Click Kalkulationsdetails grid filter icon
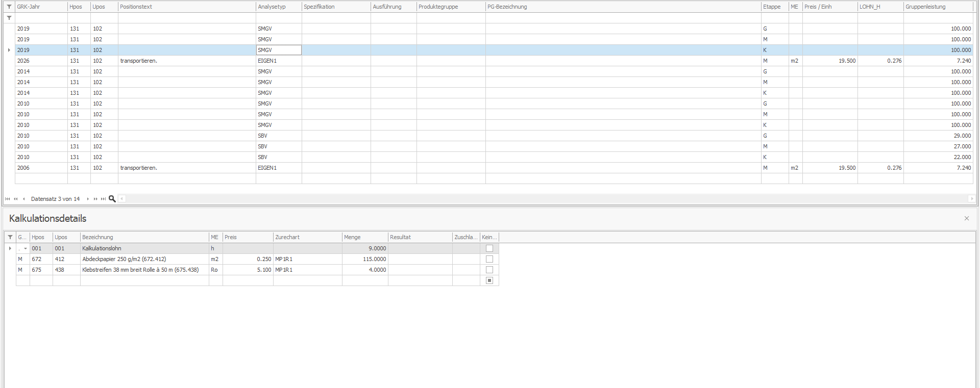 pyautogui.click(x=10, y=237)
